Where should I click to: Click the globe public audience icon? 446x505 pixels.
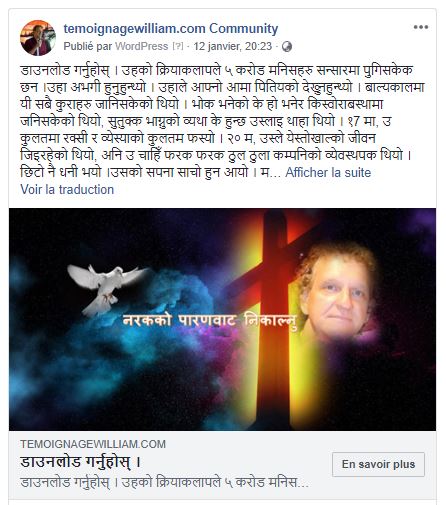tap(287, 47)
